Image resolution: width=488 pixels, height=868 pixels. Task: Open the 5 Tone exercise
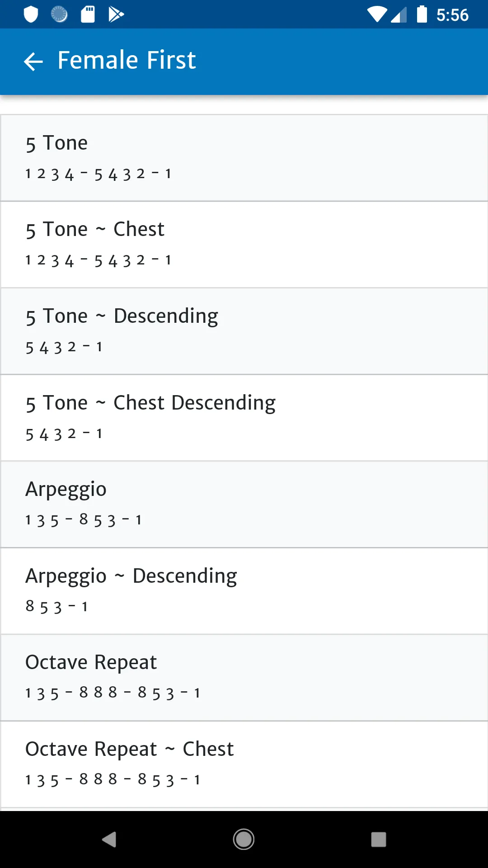(x=244, y=158)
